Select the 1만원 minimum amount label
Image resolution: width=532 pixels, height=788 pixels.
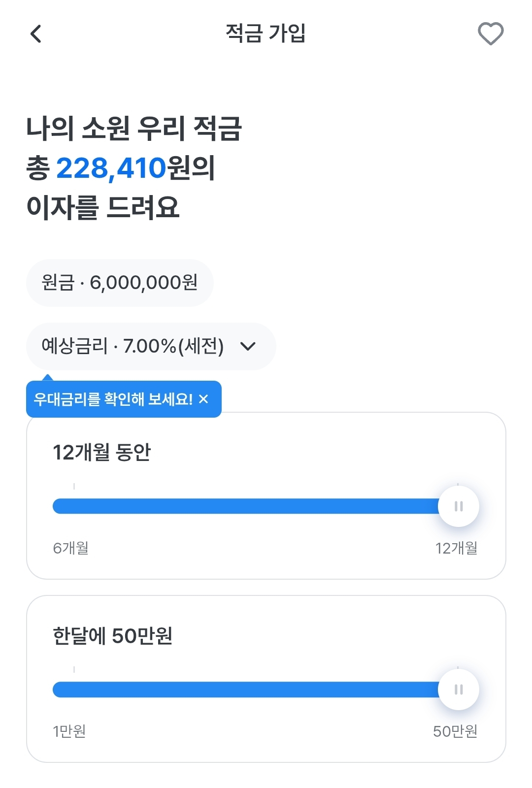pyautogui.click(x=69, y=731)
